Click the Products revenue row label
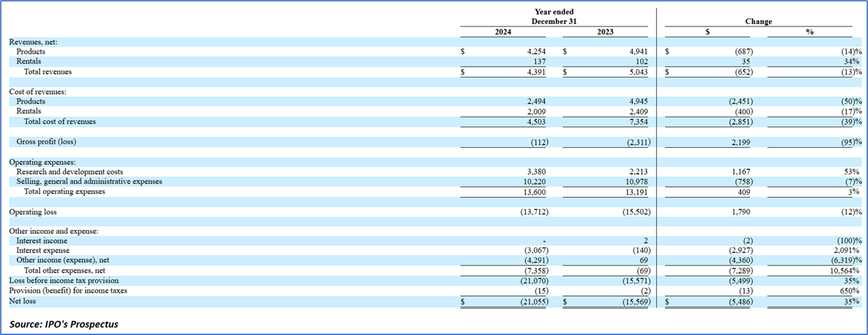This screenshot has width=868, height=335. pos(31,52)
